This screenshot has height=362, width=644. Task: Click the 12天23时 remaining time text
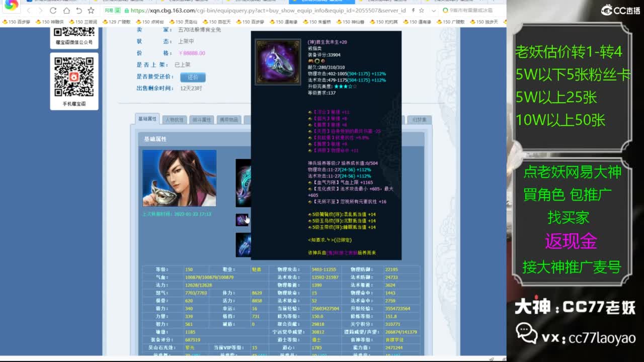191,88
